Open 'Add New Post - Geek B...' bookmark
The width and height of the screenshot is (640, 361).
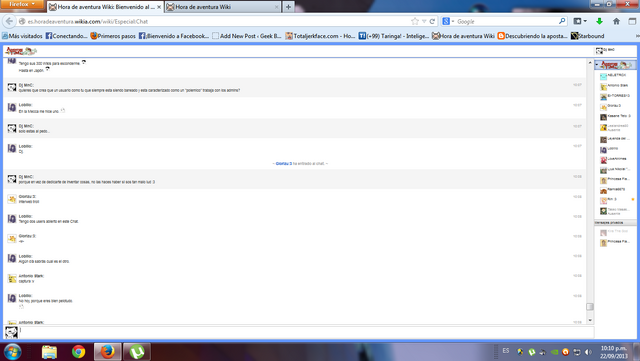tap(247, 36)
